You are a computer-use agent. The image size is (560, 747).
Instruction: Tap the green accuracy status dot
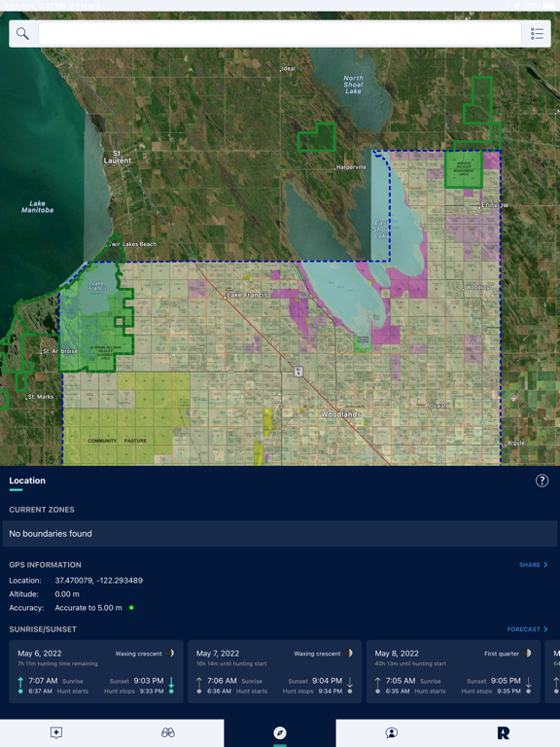click(x=131, y=608)
